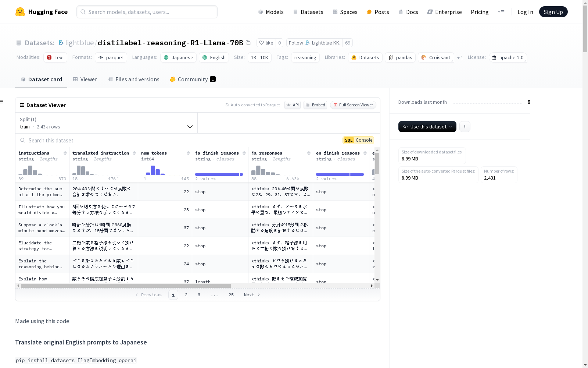Viewport: 588px width, 368px height.
Task: Go to Posts in the navigation
Action: click(x=378, y=12)
